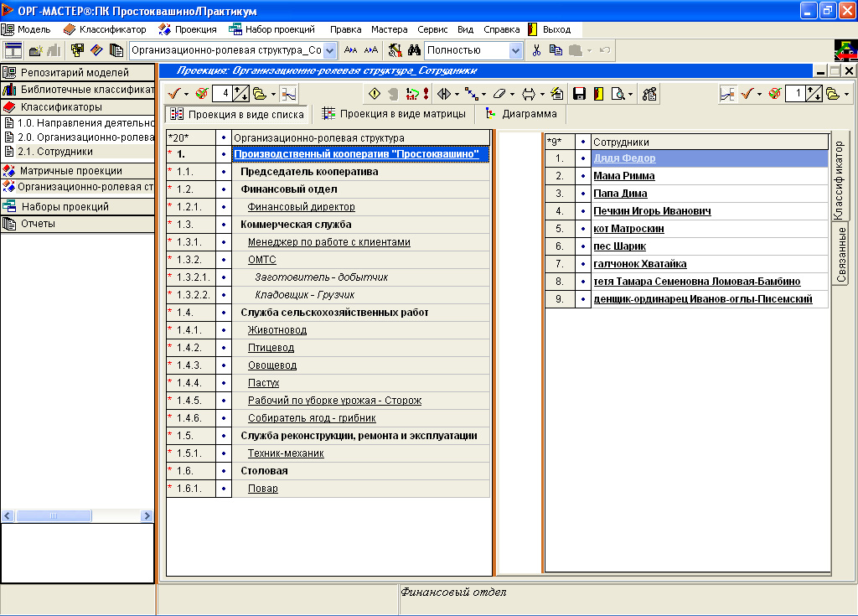Select employee 'Печкин Игорь Иванович'

click(x=652, y=211)
